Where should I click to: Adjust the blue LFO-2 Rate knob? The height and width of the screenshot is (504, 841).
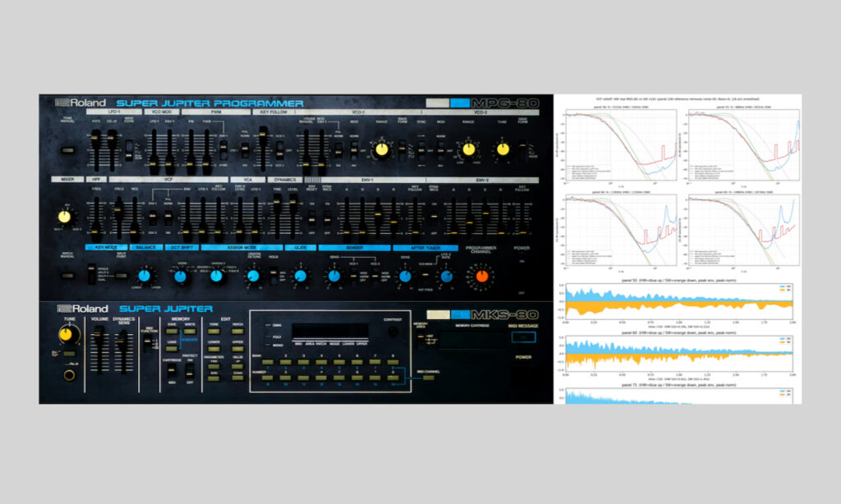coord(446,276)
